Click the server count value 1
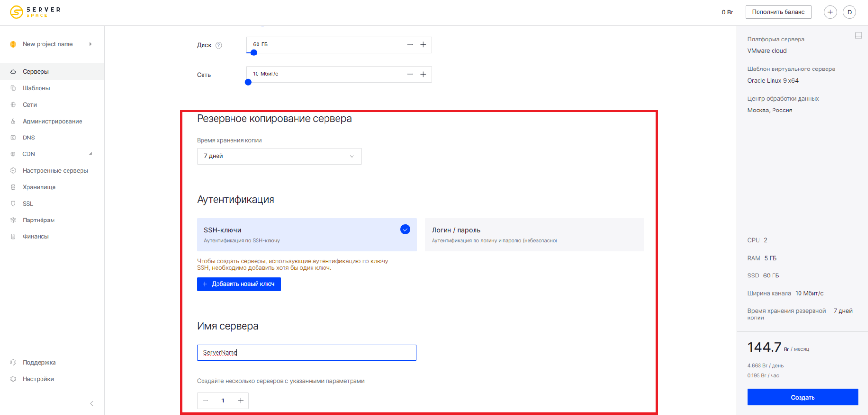Screen dimensions: 868x415 click(x=223, y=401)
